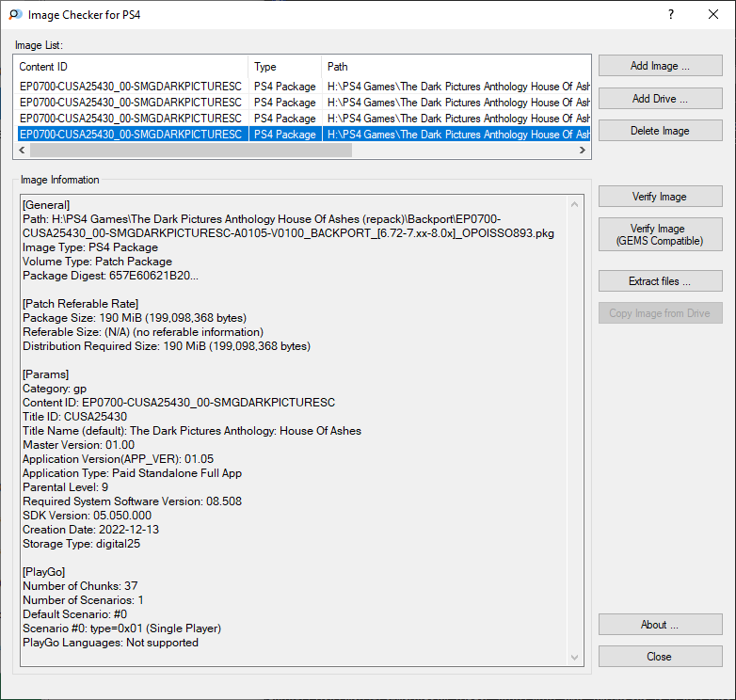Click 'Referable Size: (N/A)' line
Viewport: 736px width, 700px height.
tap(143, 332)
